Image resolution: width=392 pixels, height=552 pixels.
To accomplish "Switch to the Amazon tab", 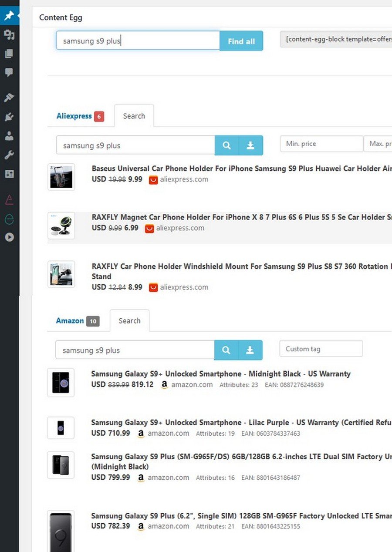I will coord(70,321).
